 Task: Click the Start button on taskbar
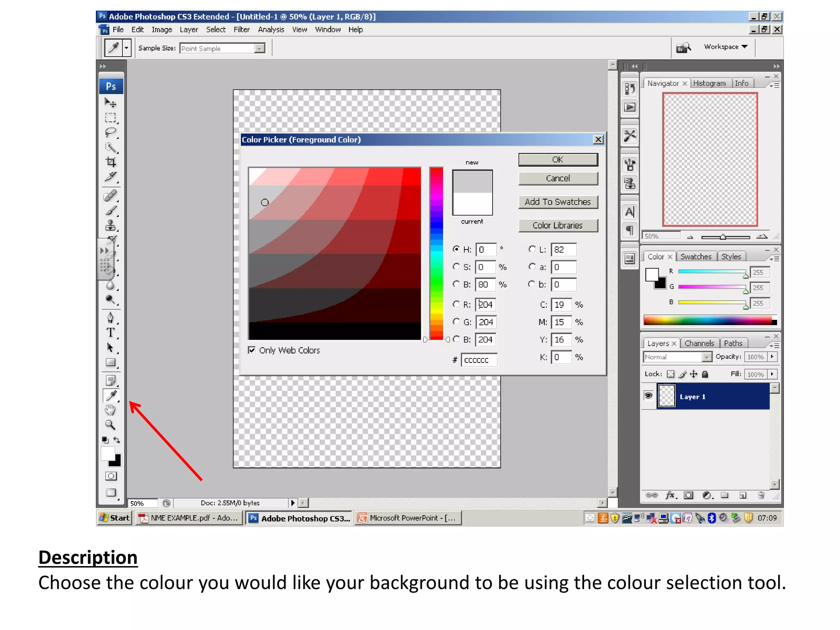(x=114, y=518)
